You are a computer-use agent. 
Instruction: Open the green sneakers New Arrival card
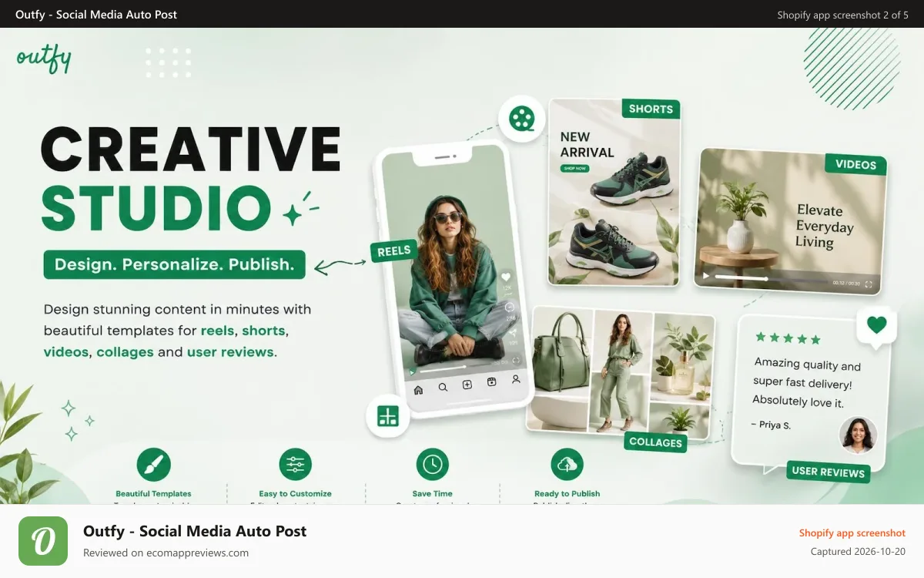click(614, 192)
